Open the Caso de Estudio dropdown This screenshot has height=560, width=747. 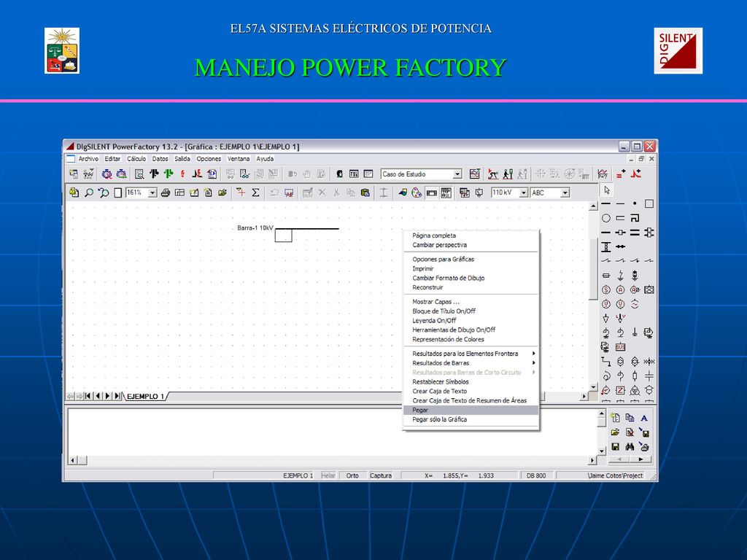[x=457, y=174]
